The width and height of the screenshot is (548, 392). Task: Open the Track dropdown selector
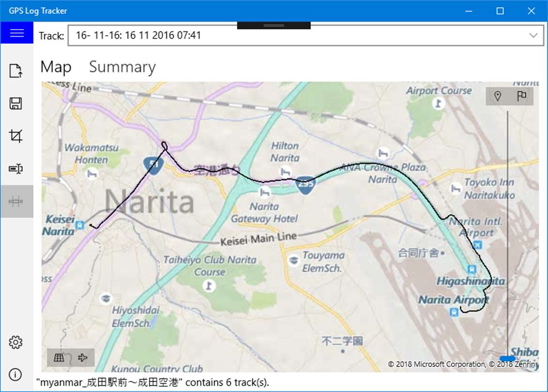[305, 35]
